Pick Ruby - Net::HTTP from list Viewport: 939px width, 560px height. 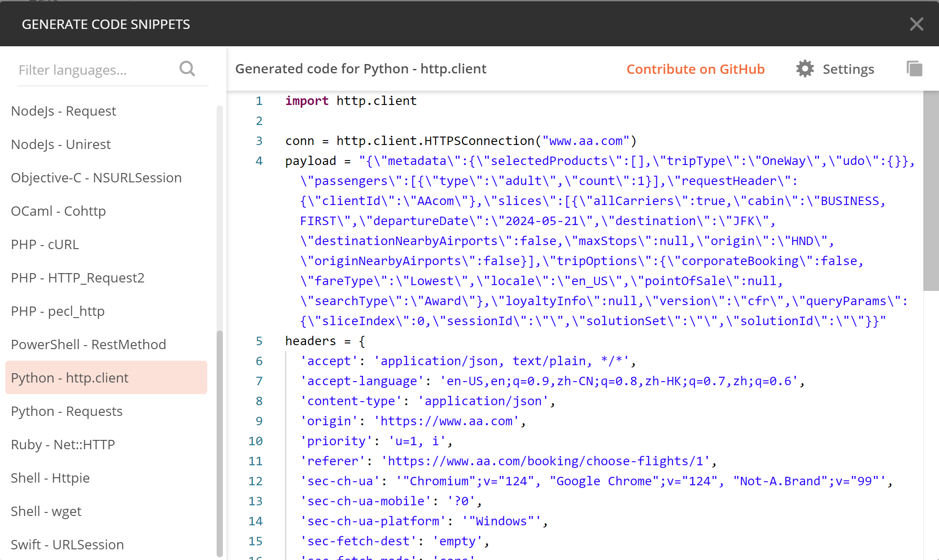(x=106, y=444)
